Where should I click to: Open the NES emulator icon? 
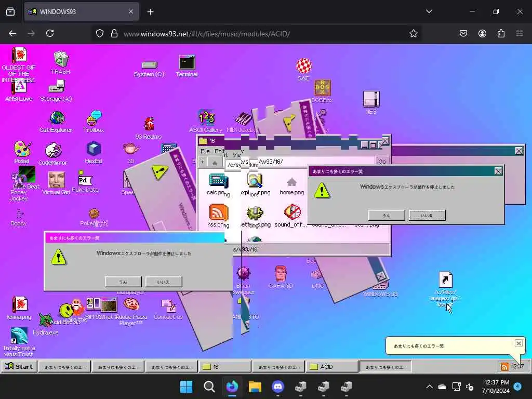371,102
